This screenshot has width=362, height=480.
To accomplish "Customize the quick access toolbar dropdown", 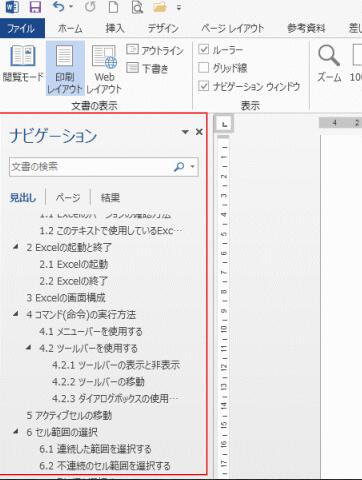I will pyautogui.click(x=179, y=7).
